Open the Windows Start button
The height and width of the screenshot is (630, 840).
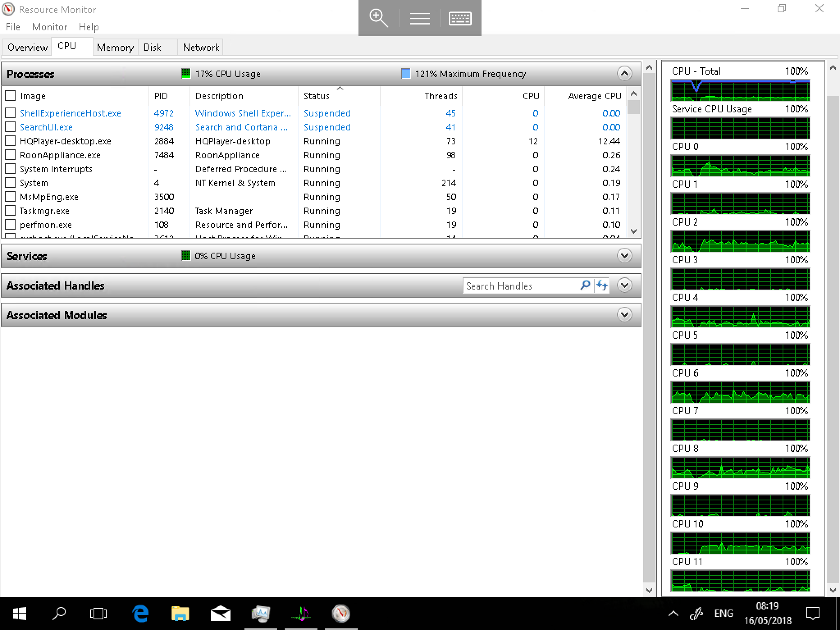tap(19, 614)
